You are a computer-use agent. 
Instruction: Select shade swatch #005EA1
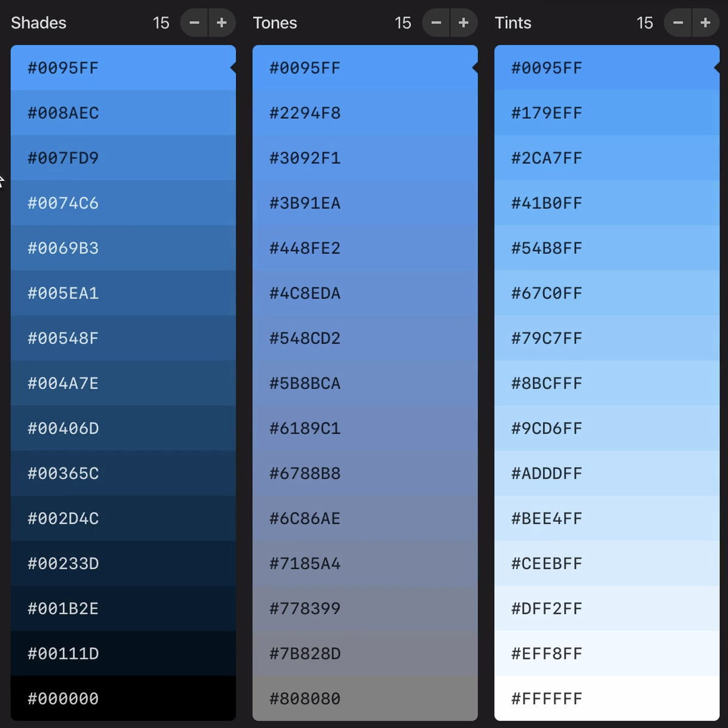click(x=123, y=293)
